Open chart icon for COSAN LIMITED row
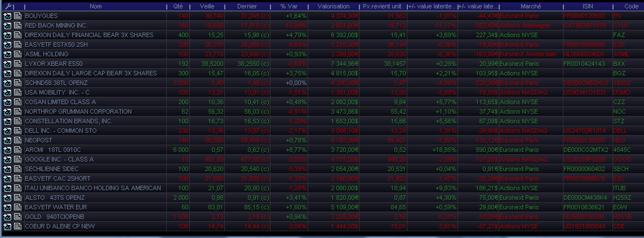Viewport: 644px width, 238px height. (x=7, y=102)
